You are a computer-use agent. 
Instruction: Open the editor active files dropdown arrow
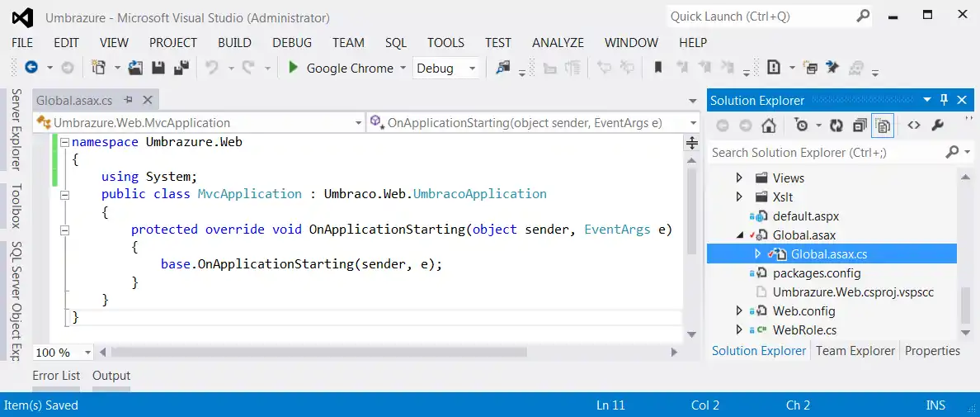tap(692, 101)
